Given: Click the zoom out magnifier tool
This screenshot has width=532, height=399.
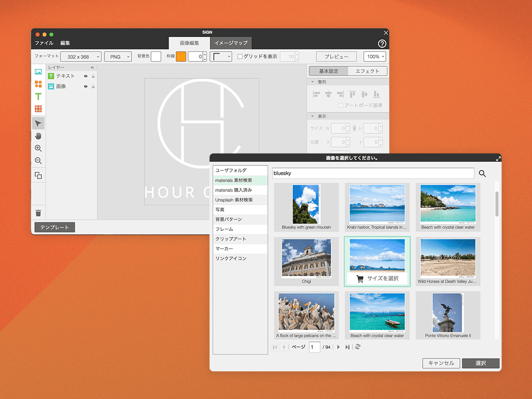Looking at the screenshot, I should (38, 161).
